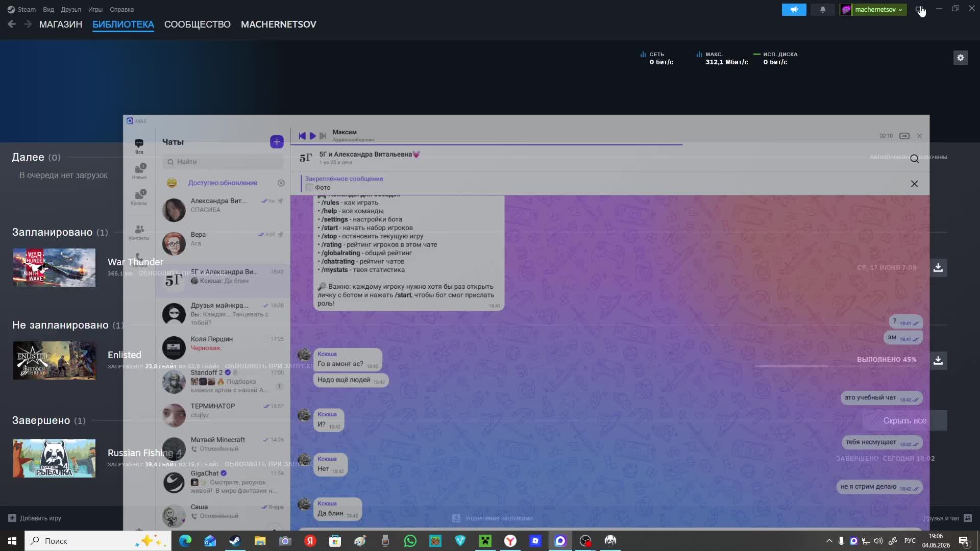
Task: Go forward in Steam navigation
Action: [x=28, y=24]
